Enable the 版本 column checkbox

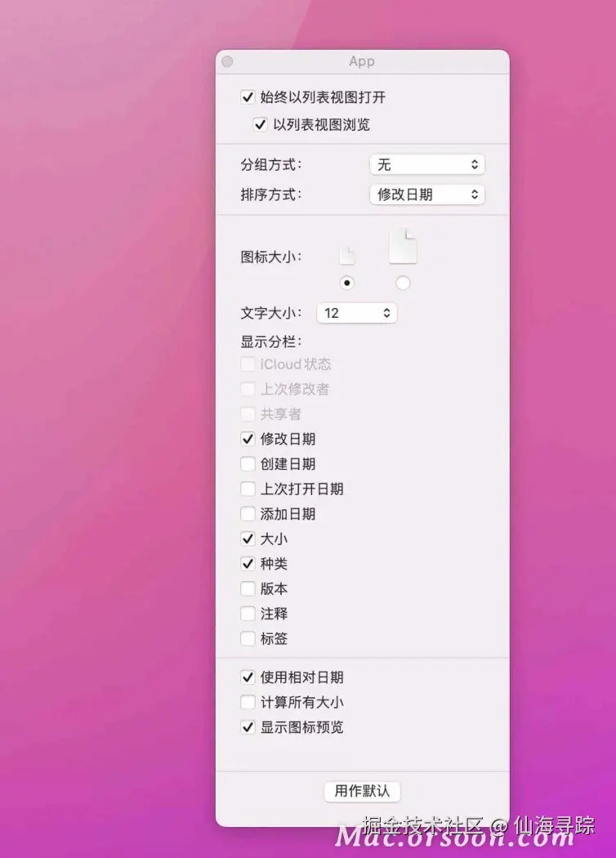coord(248,589)
